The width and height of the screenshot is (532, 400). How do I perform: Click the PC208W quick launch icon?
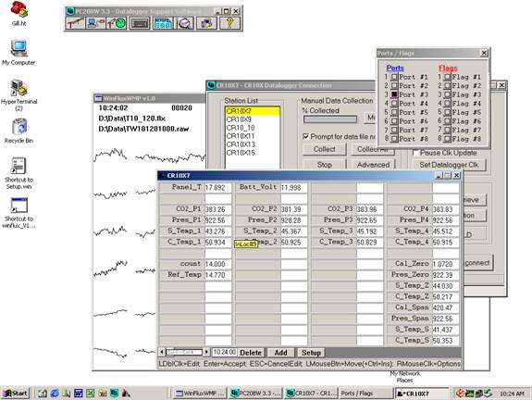click(115, 394)
